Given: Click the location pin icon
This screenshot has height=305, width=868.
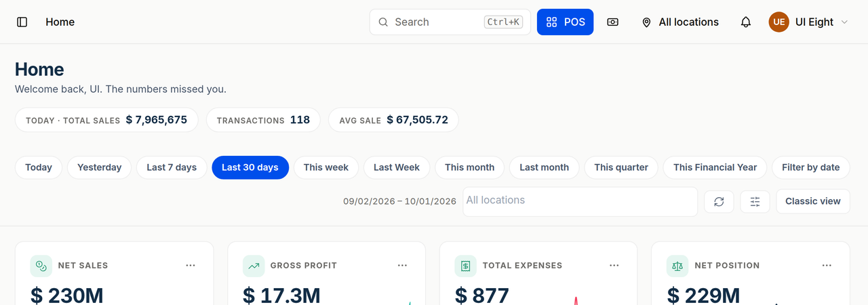Looking at the screenshot, I should click(646, 22).
